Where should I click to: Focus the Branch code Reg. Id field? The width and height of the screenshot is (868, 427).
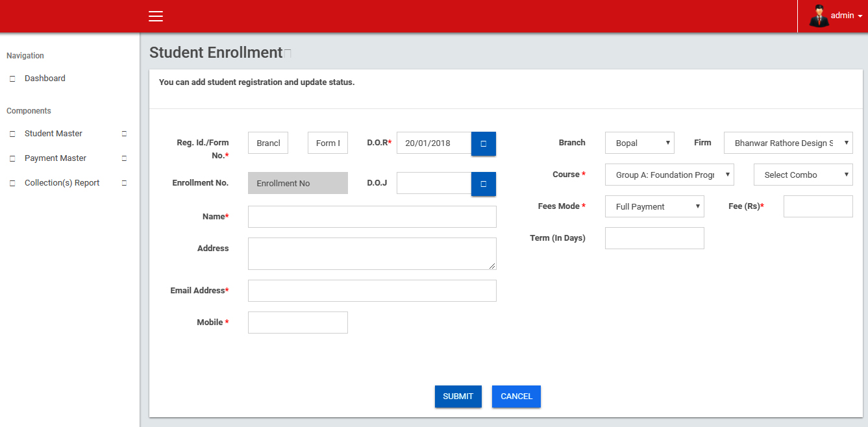tap(268, 143)
